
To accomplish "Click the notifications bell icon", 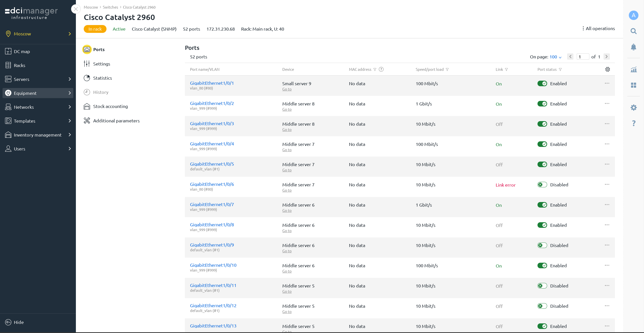I will click(x=633, y=47).
